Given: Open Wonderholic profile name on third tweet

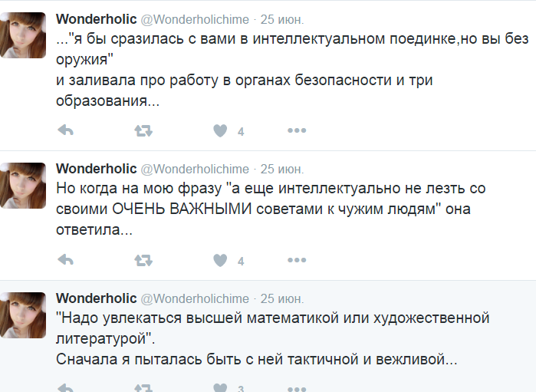Looking at the screenshot, I should (x=97, y=298).
